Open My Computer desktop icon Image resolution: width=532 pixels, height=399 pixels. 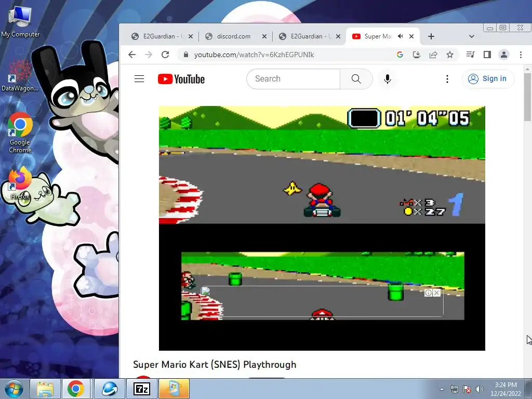tap(20, 21)
